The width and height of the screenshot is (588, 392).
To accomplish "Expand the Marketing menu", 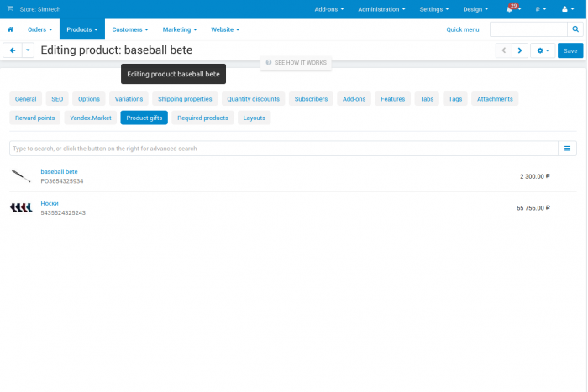I will 180,29.
